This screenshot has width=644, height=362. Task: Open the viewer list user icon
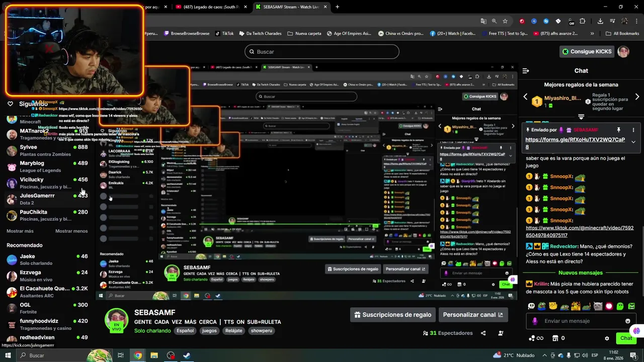(501, 333)
